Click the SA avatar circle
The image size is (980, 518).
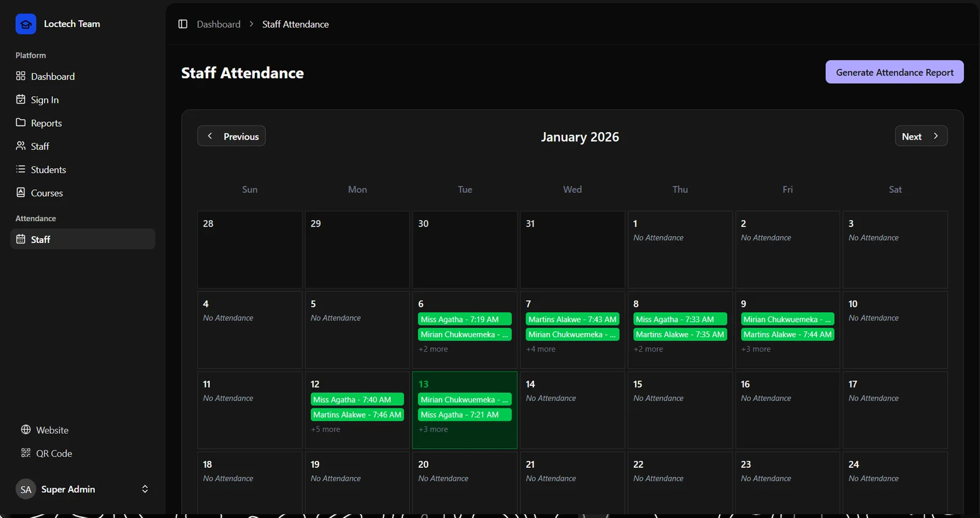[x=26, y=489]
